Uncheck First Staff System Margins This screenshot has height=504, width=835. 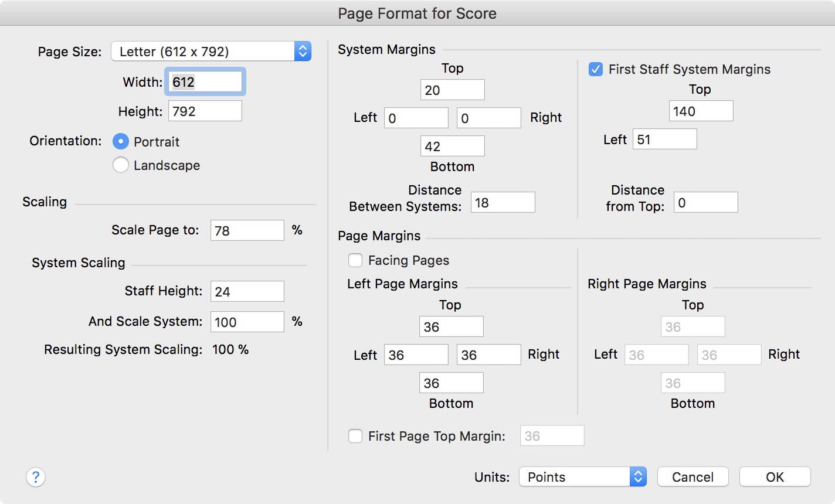pyautogui.click(x=596, y=69)
